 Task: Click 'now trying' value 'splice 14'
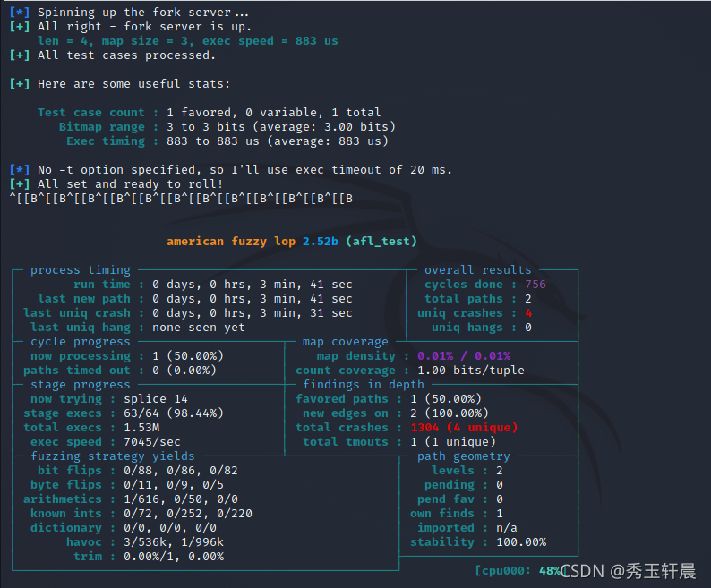point(156,399)
